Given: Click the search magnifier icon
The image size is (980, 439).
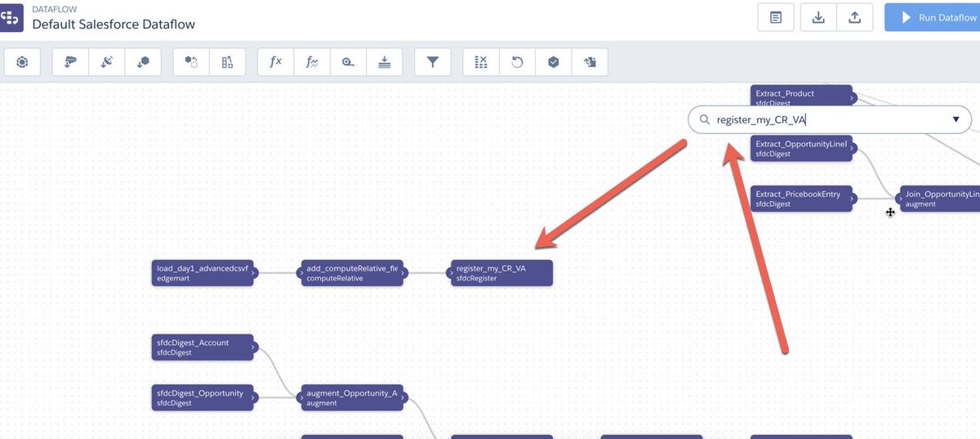Looking at the screenshot, I should (x=704, y=120).
